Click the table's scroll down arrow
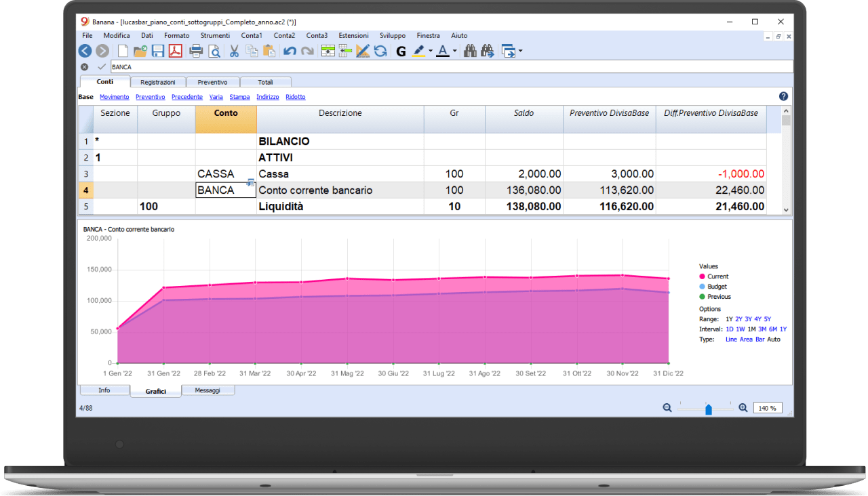 tap(787, 210)
